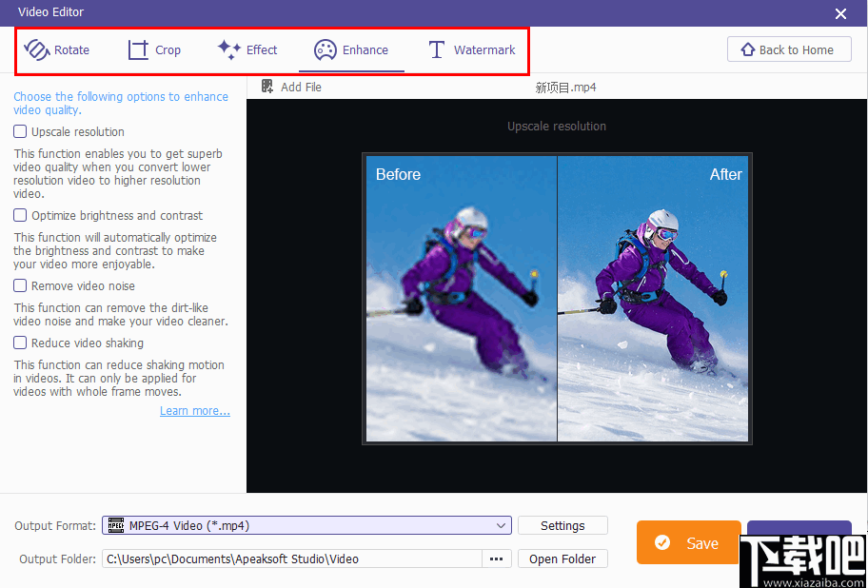This screenshot has height=588, width=868.
Task: Click the Enhance gamepad icon
Action: 325,49
